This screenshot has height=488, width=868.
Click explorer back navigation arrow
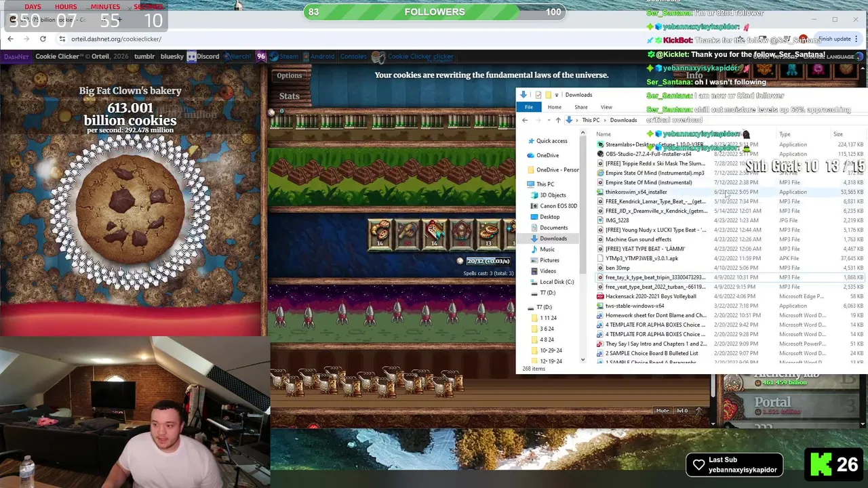point(525,120)
